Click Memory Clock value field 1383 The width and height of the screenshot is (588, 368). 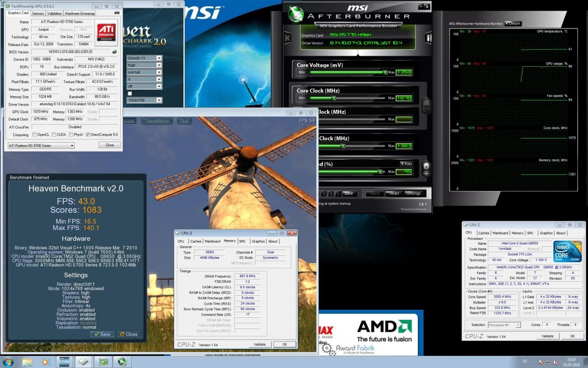click(404, 146)
